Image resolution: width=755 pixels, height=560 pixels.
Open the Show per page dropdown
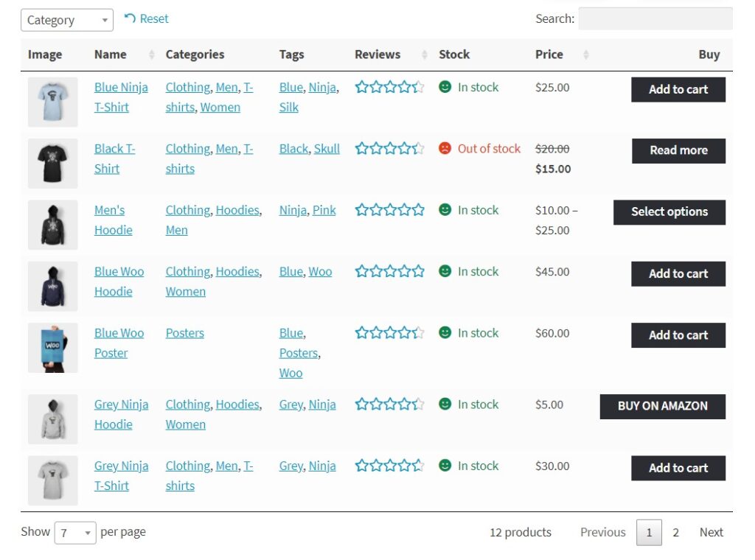[75, 531]
